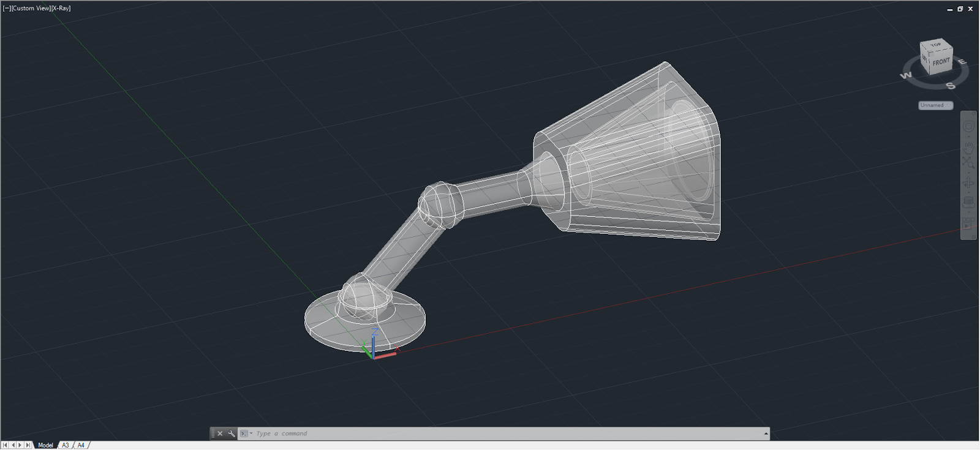Select the Zoom Extents tool

coord(968,162)
